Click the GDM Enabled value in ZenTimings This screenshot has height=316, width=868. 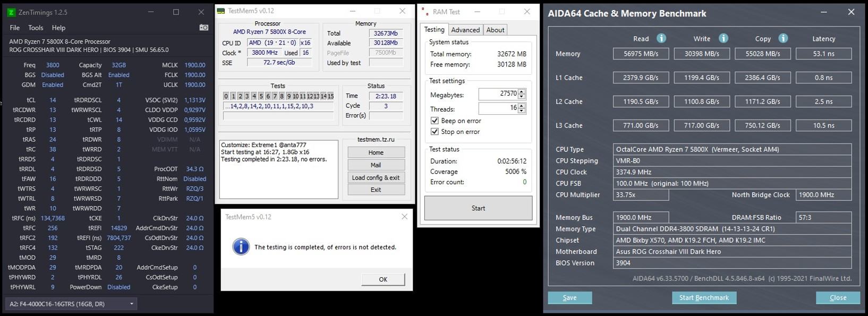pos(53,85)
